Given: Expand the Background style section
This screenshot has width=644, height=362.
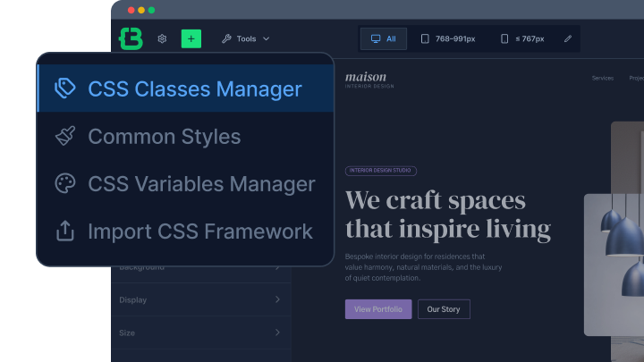Looking at the screenshot, I should click(201, 273).
